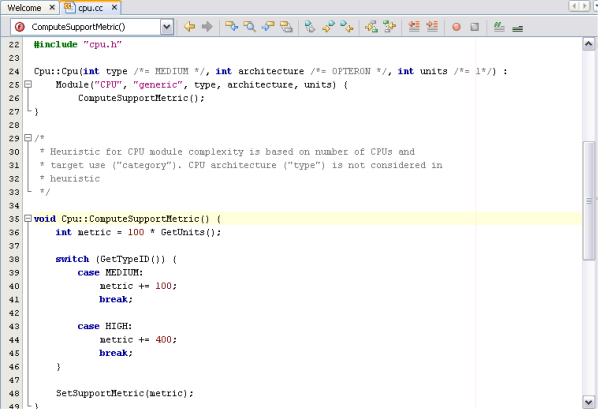600x412 pixels.
Task: Select the cpu.cc editor tab
Action: point(90,8)
